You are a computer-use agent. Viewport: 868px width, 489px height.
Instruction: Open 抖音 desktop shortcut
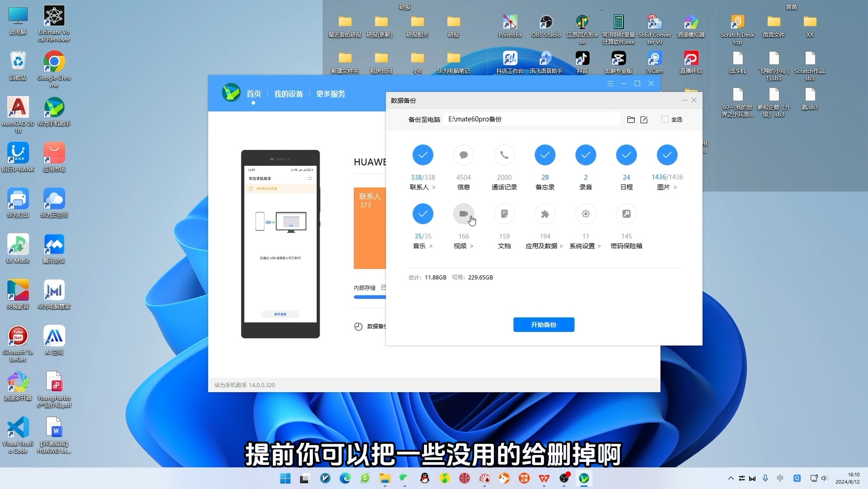click(x=582, y=62)
